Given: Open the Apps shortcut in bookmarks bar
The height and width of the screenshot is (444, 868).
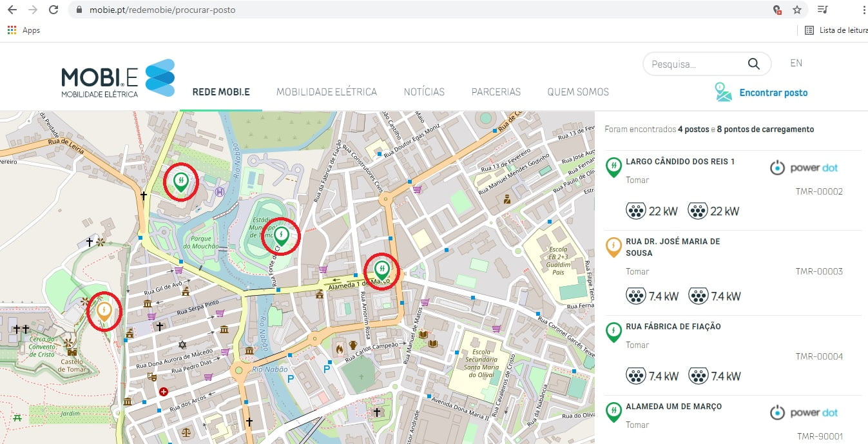Looking at the screenshot, I should pos(24,30).
